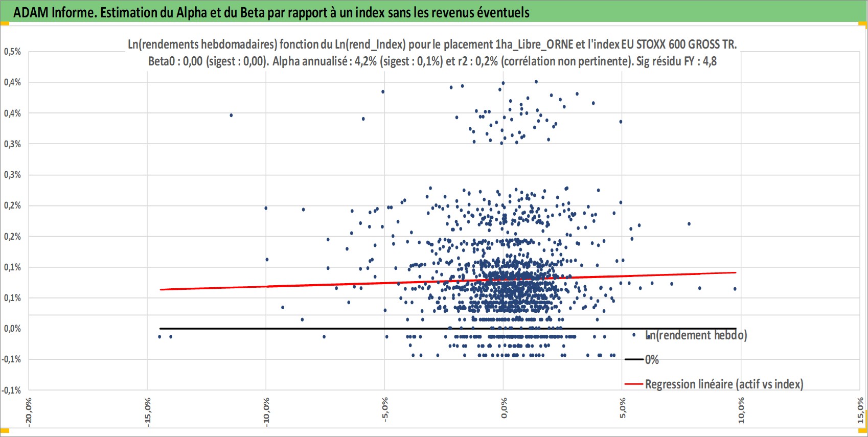This screenshot has width=868, height=437.
Task: Click the "-20,0%" horizontal axis label
Action: click(29, 411)
